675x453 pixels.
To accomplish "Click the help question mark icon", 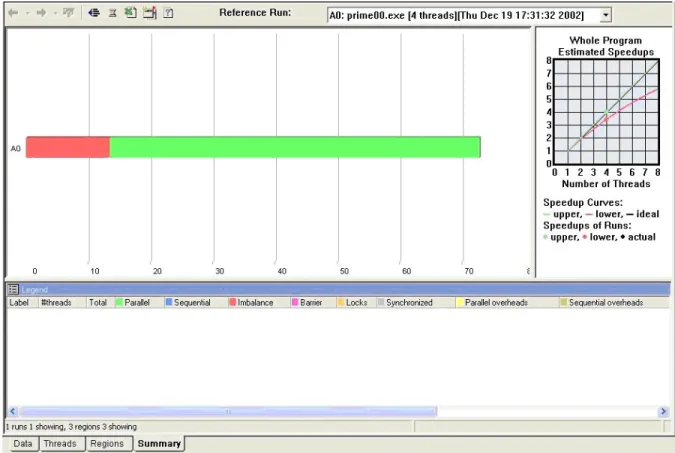I will tap(168, 13).
